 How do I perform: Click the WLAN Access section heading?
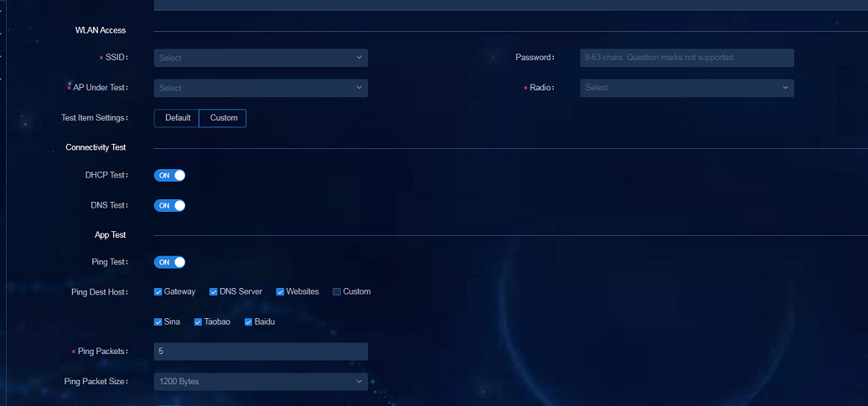pyautogui.click(x=101, y=30)
